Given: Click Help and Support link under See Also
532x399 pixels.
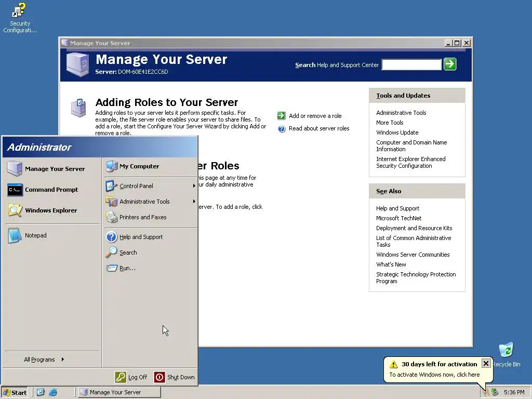Looking at the screenshot, I should coord(397,208).
